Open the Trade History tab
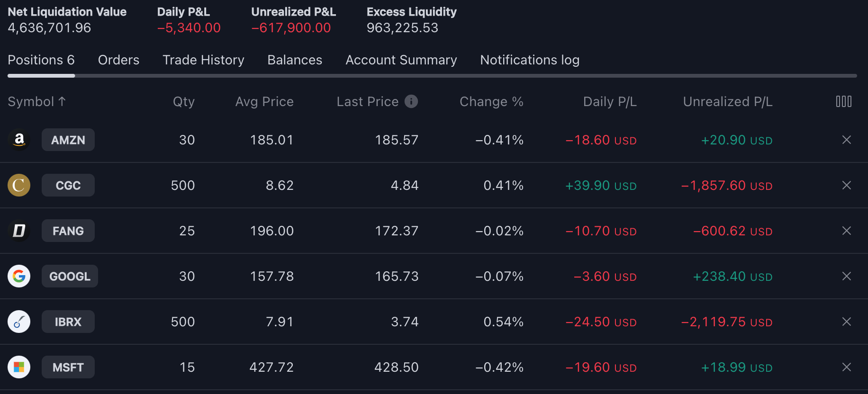 click(203, 60)
